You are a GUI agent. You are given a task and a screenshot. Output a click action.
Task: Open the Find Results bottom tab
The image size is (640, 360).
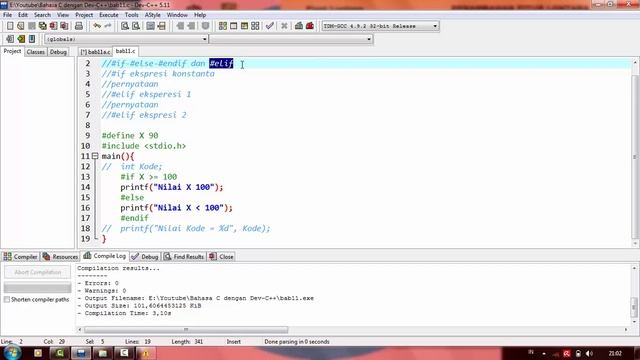[x=184, y=257]
